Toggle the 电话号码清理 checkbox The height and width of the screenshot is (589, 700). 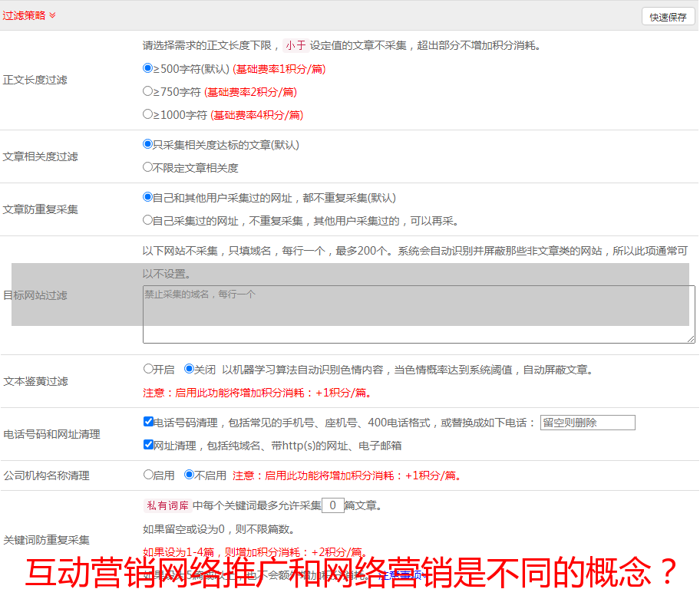149,422
